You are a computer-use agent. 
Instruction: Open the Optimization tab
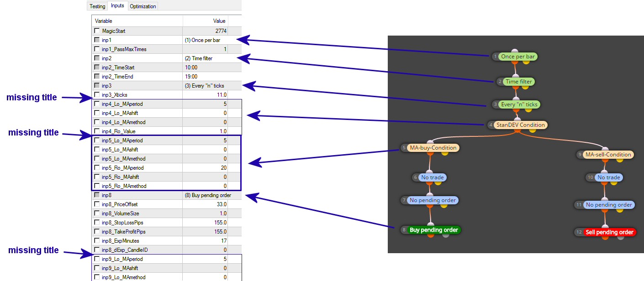click(x=143, y=6)
